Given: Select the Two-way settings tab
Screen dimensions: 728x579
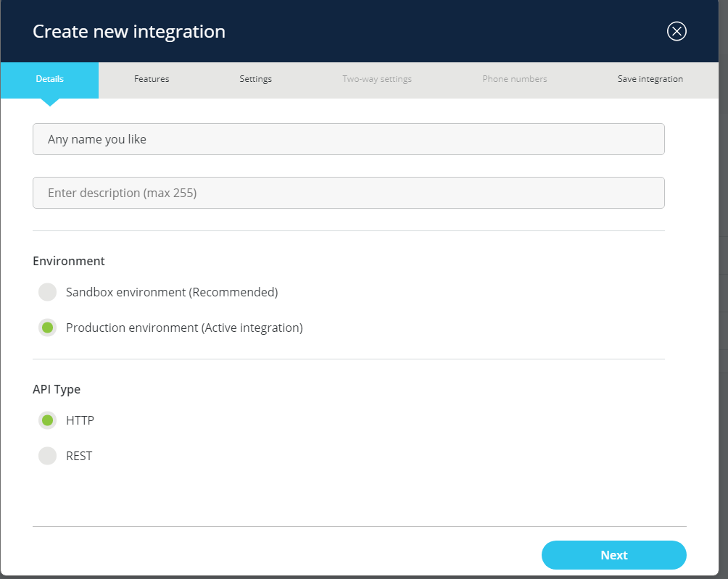Looking at the screenshot, I should pyautogui.click(x=377, y=79).
